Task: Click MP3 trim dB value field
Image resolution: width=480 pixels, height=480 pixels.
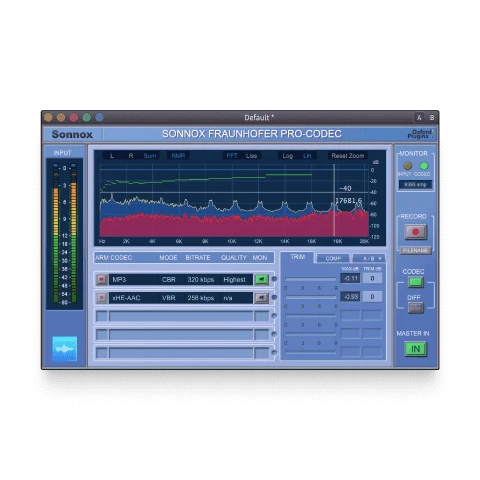Action: coord(372,278)
